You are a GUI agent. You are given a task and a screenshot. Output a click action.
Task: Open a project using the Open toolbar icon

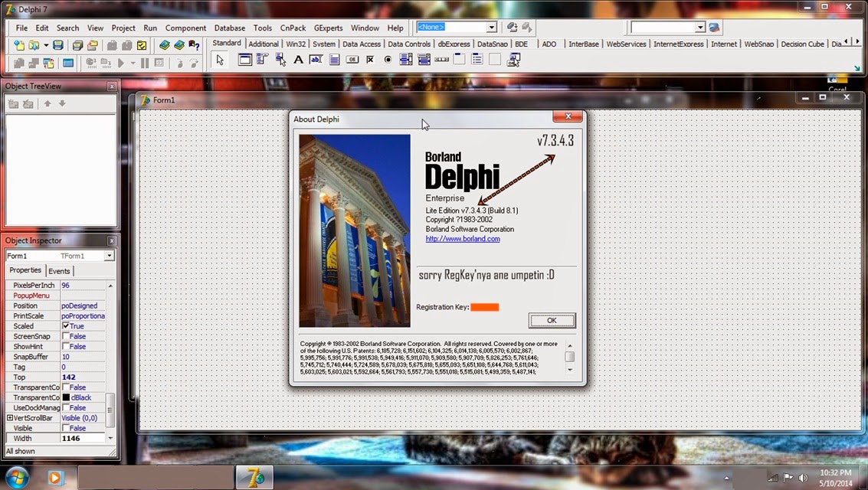click(32, 45)
